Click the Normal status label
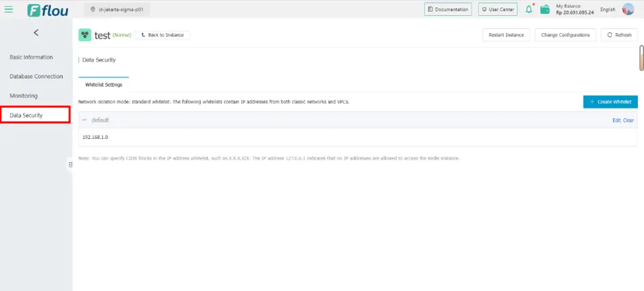Image resolution: width=644 pixels, height=291 pixels. point(122,35)
